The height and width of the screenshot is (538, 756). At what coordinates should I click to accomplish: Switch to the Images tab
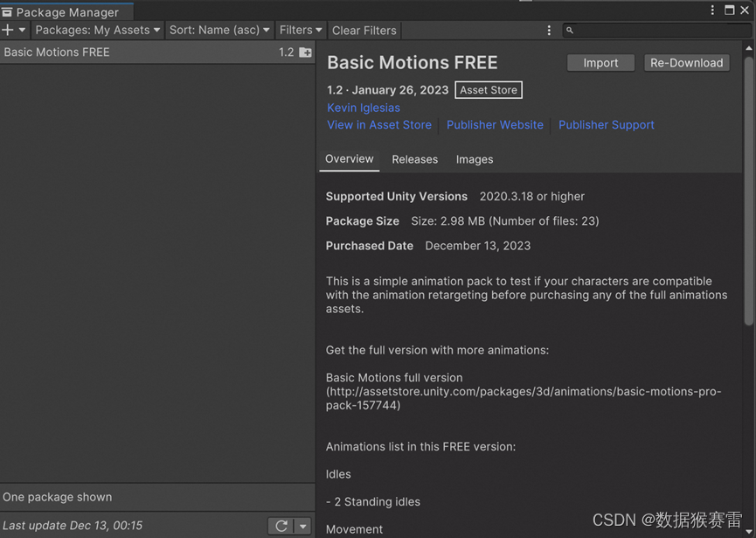(475, 159)
